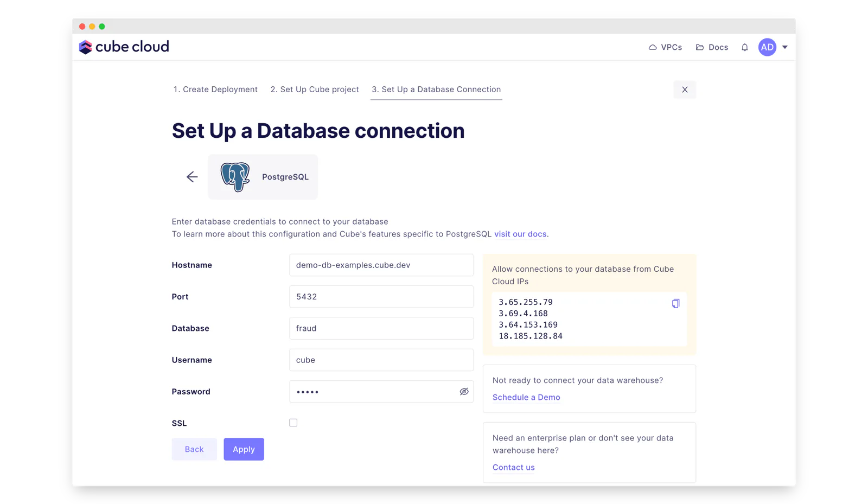Close the setup wizard with X
Image resolution: width=868 pixels, height=504 pixels.
click(x=685, y=90)
